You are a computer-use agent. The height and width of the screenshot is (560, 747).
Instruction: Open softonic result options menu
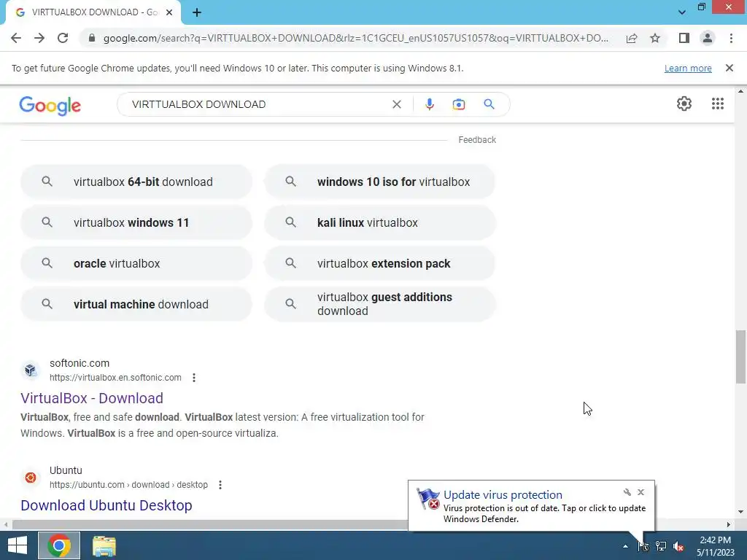[x=194, y=378]
